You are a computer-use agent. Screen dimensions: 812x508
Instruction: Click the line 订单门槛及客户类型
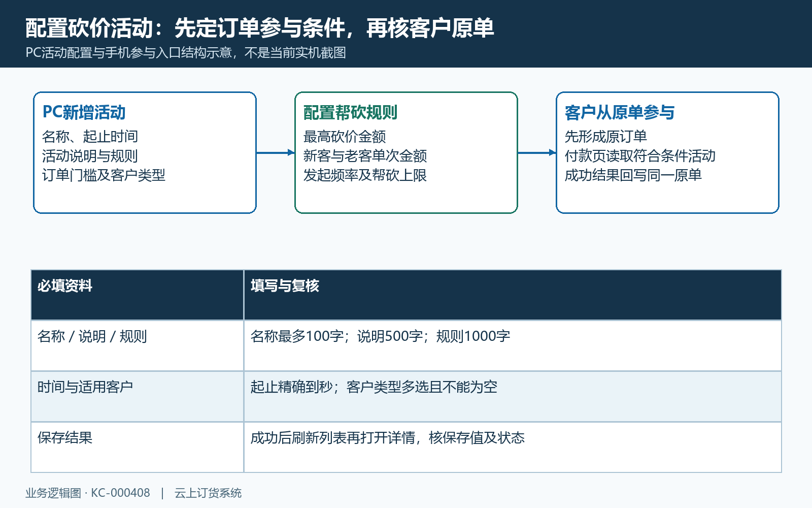(x=104, y=175)
